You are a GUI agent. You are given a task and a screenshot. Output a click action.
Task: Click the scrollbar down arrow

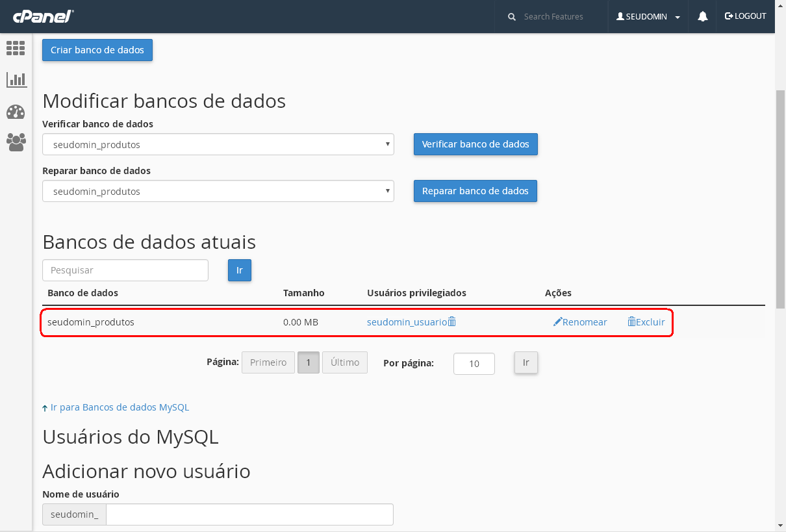pyautogui.click(x=780, y=525)
